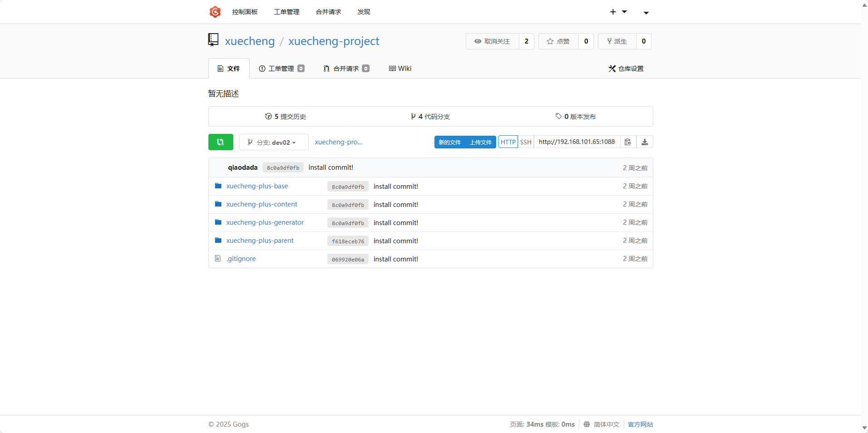Open commit 8c0a9dfofb in header row
Screen dimensions: 868x433
[x=283, y=167]
